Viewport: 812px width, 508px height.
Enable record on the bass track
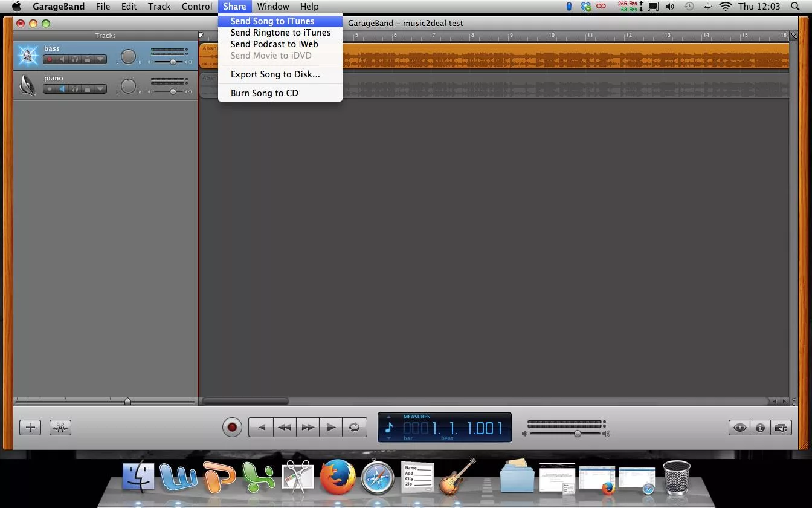pyautogui.click(x=49, y=59)
